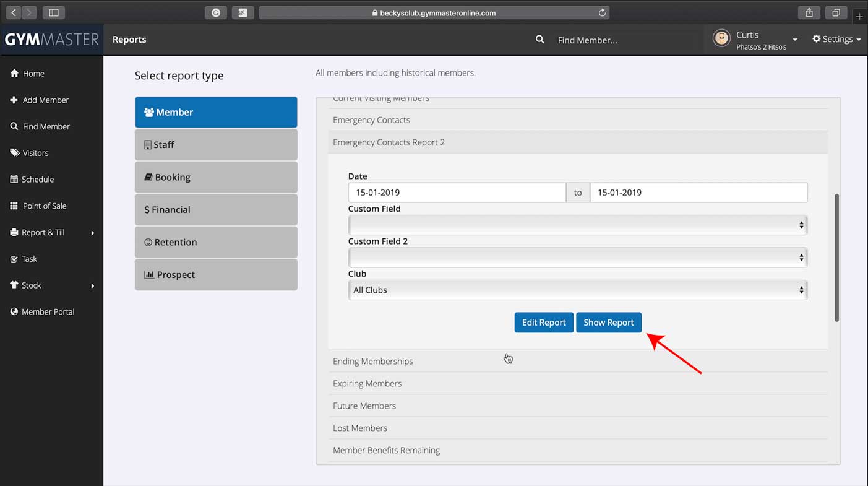868x486 pixels.
Task: Select Financial report type
Action: 216,210
